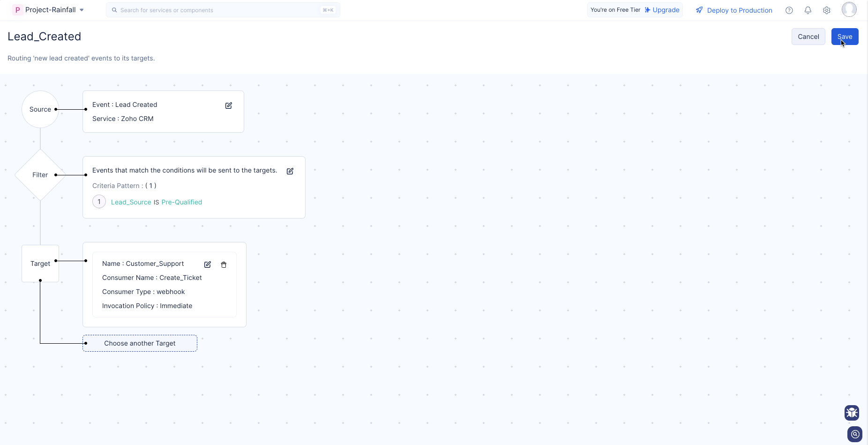Edit the Customer_Support target
Image resolution: width=868 pixels, height=445 pixels.
tap(208, 264)
